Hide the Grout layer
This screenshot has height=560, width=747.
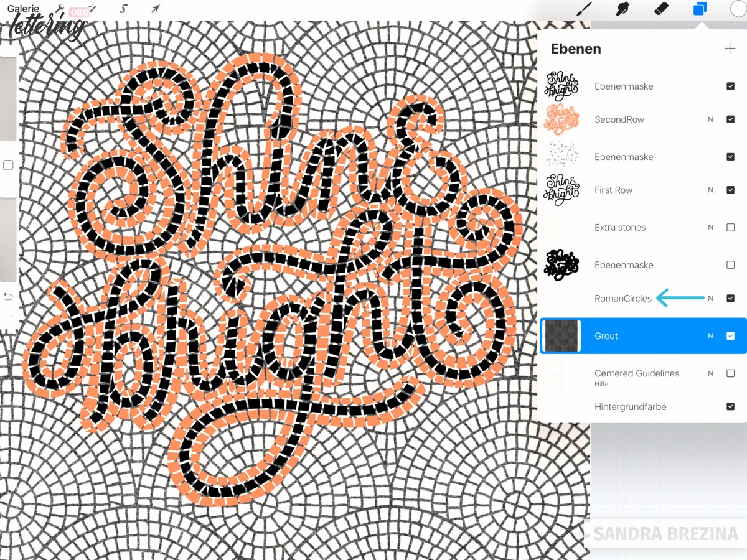731,336
